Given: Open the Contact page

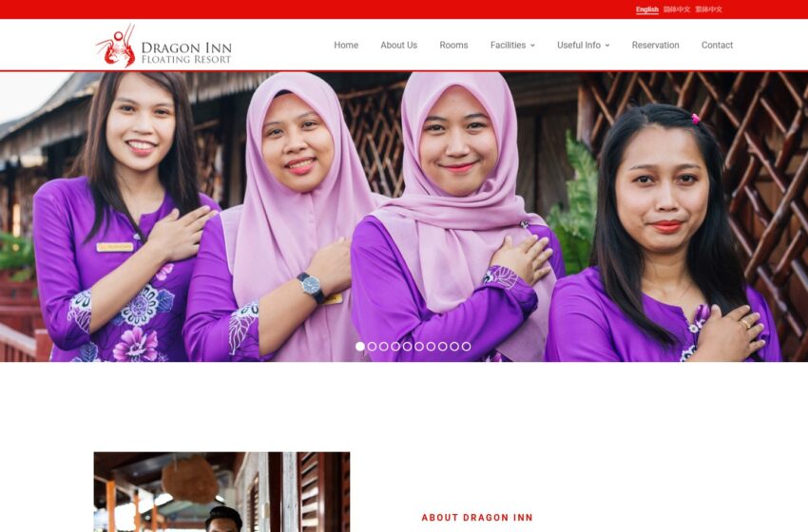Looking at the screenshot, I should (717, 46).
